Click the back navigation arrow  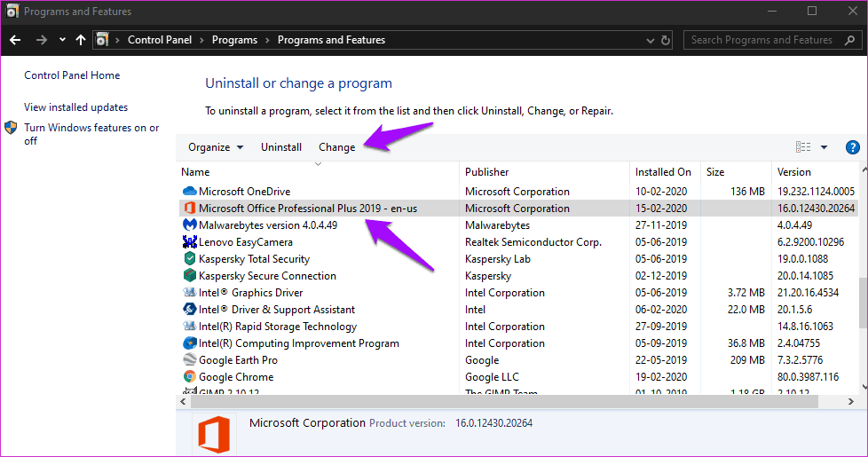coord(15,40)
